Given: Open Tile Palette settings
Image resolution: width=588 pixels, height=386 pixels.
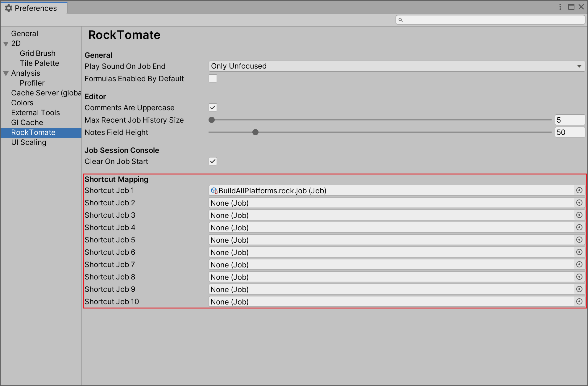Looking at the screenshot, I should point(39,63).
